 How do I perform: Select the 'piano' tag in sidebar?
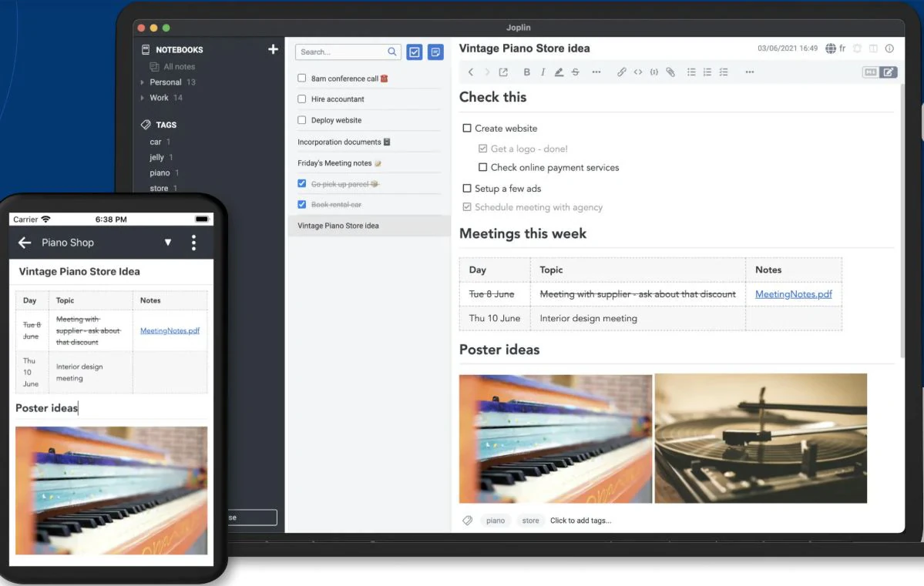tap(160, 172)
